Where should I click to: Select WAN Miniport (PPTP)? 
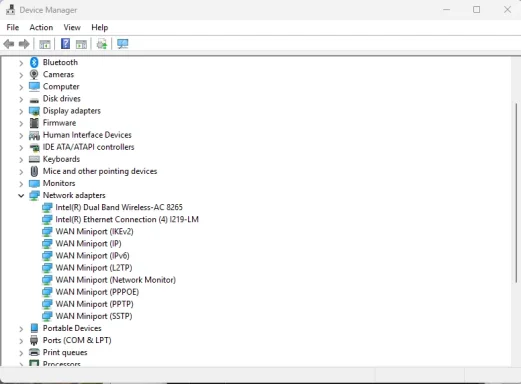coord(94,304)
